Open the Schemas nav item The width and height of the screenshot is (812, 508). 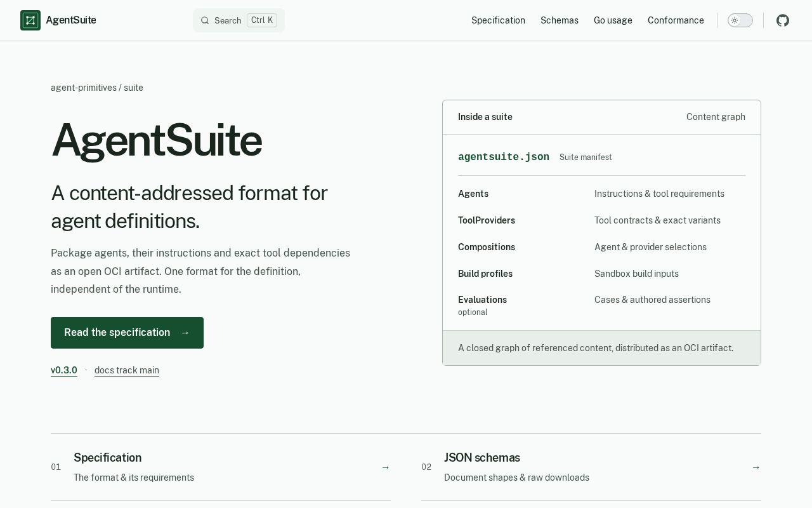[x=560, y=20]
